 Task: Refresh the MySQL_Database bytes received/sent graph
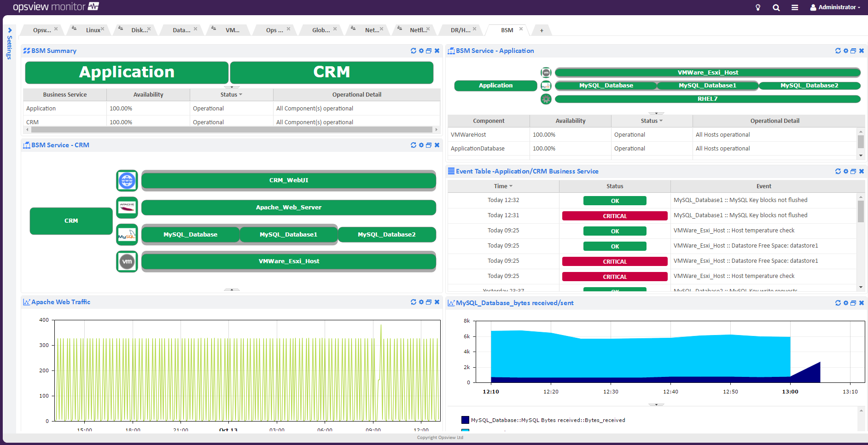click(x=838, y=303)
